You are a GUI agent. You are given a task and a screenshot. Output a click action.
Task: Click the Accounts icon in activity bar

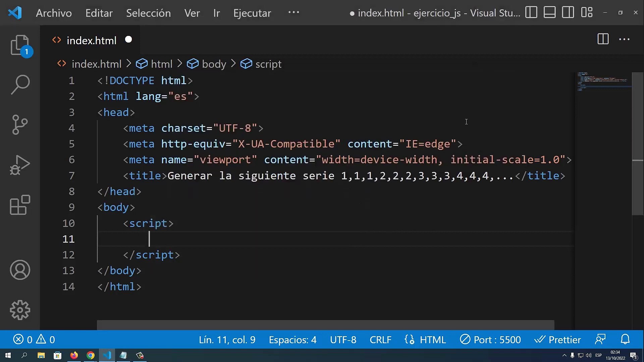(20, 270)
